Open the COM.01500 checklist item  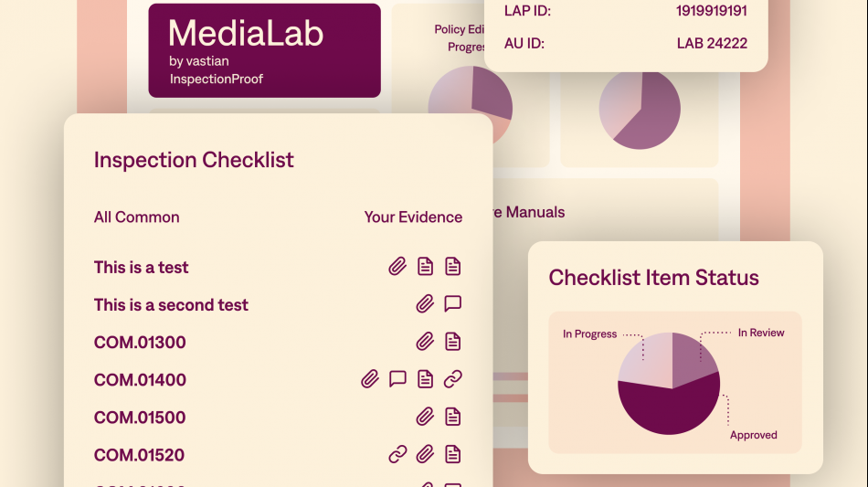(x=140, y=418)
